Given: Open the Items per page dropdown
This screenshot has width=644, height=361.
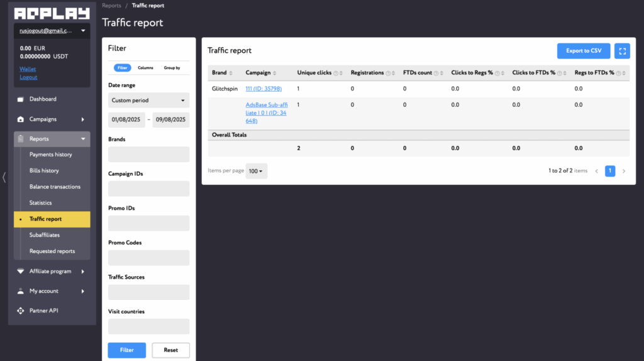Looking at the screenshot, I should click(256, 171).
